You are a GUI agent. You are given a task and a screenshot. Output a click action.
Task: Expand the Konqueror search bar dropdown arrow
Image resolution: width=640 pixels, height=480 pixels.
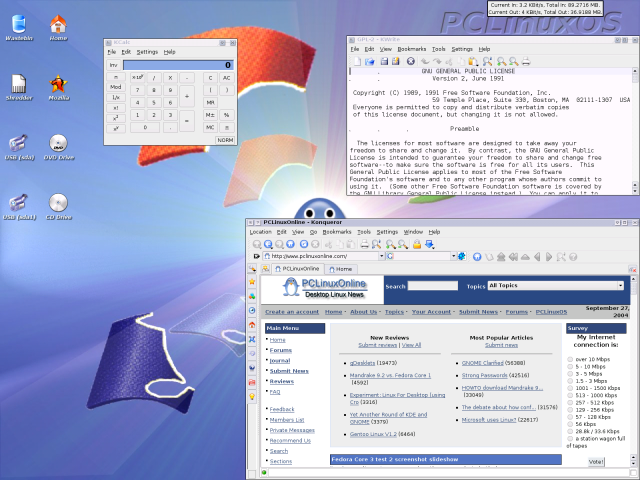[x=453, y=256]
